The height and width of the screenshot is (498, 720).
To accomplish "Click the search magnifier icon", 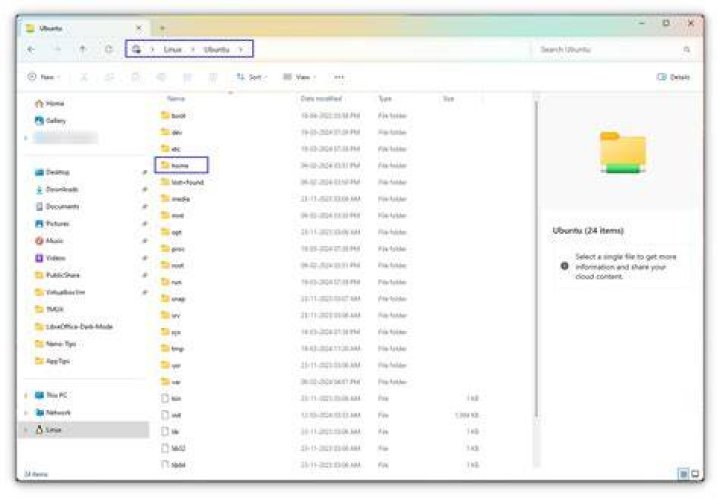I will (x=687, y=50).
